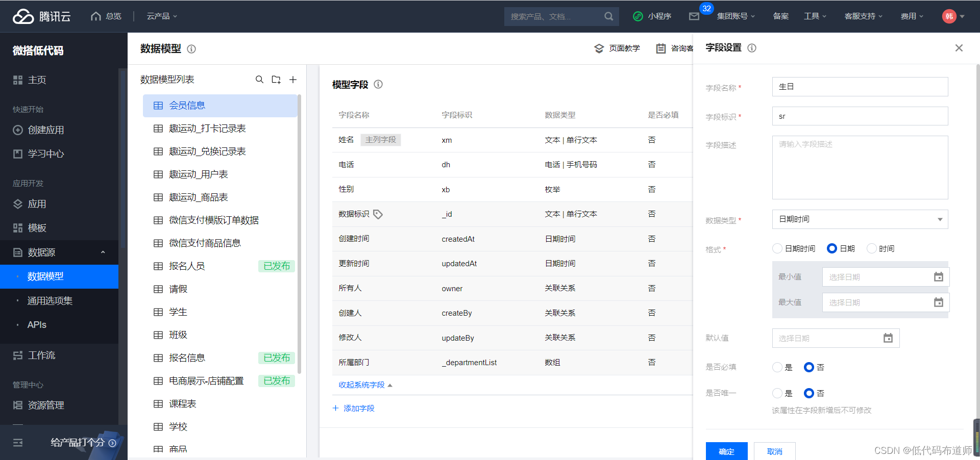Collapse the sidebar menu icon at bottom
This screenshot has width=980, height=460.
tap(18, 443)
